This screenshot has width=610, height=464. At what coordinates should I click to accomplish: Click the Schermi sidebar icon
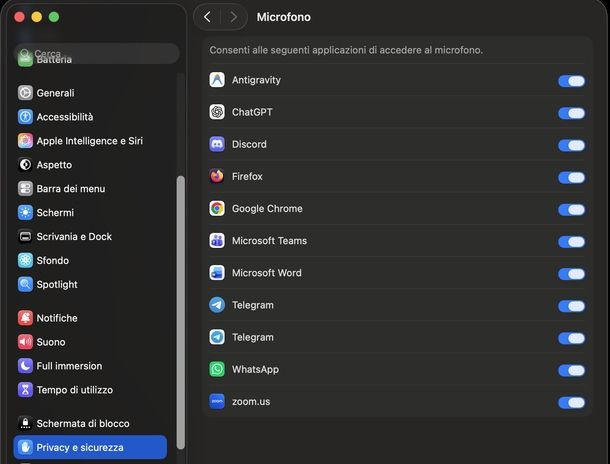[25, 213]
